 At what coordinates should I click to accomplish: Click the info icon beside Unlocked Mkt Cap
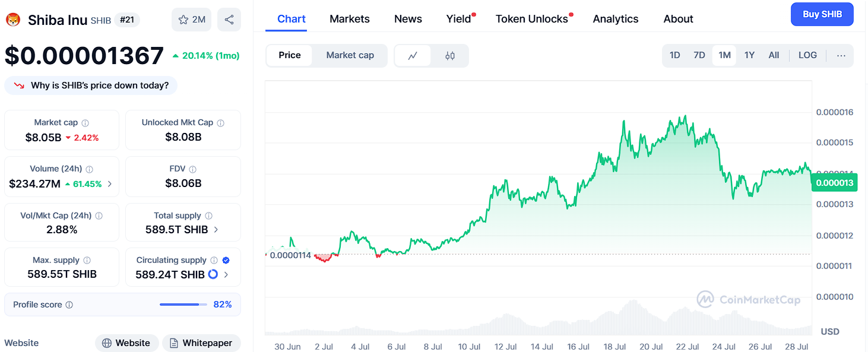tap(221, 123)
